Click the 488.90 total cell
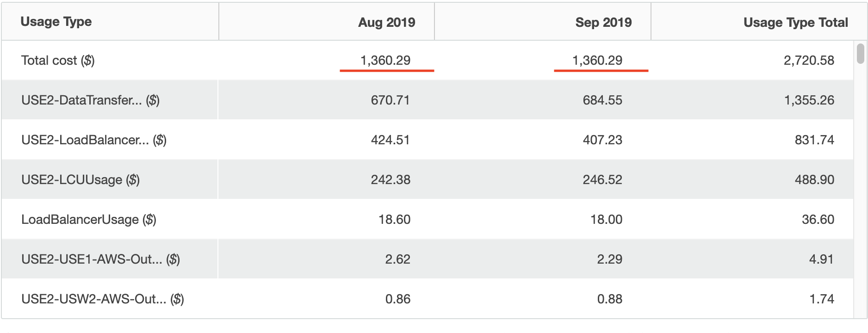 (x=814, y=180)
